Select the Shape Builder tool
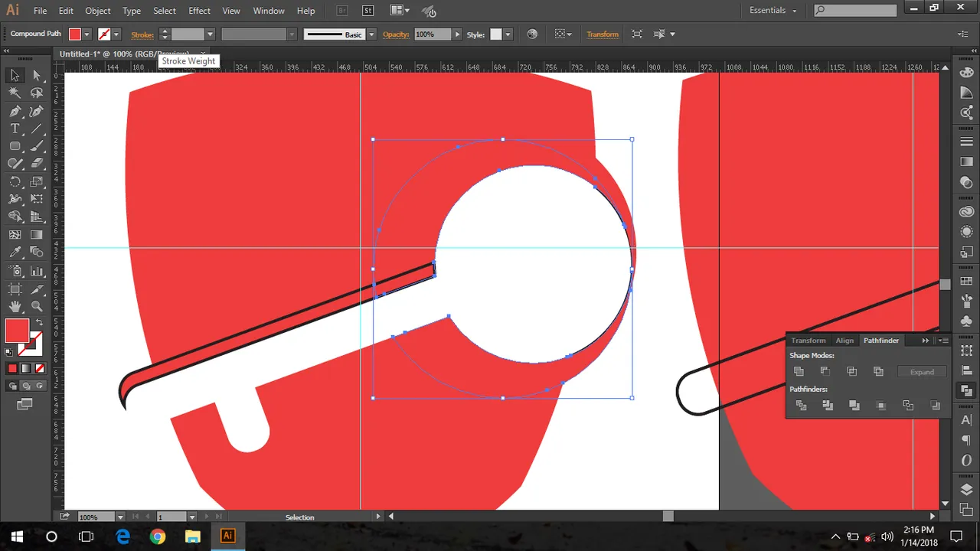The width and height of the screenshot is (980, 551). [15, 217]
